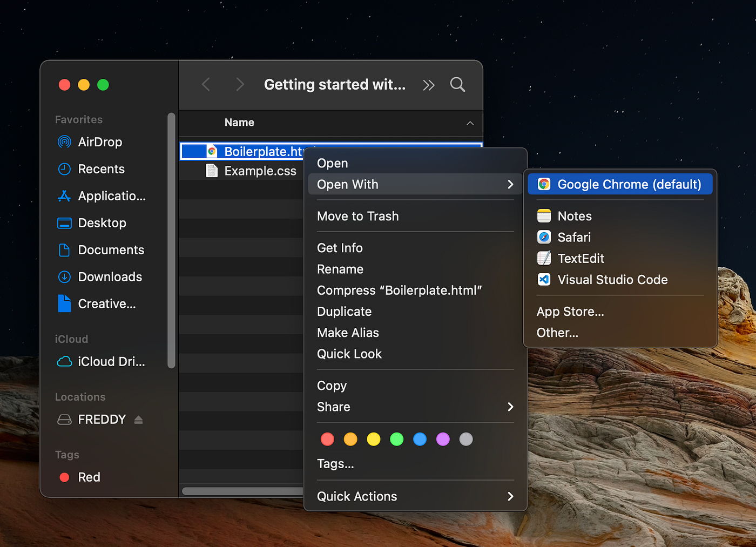
Task: Pick TextEdit from the app list
Action: point(580,258)
